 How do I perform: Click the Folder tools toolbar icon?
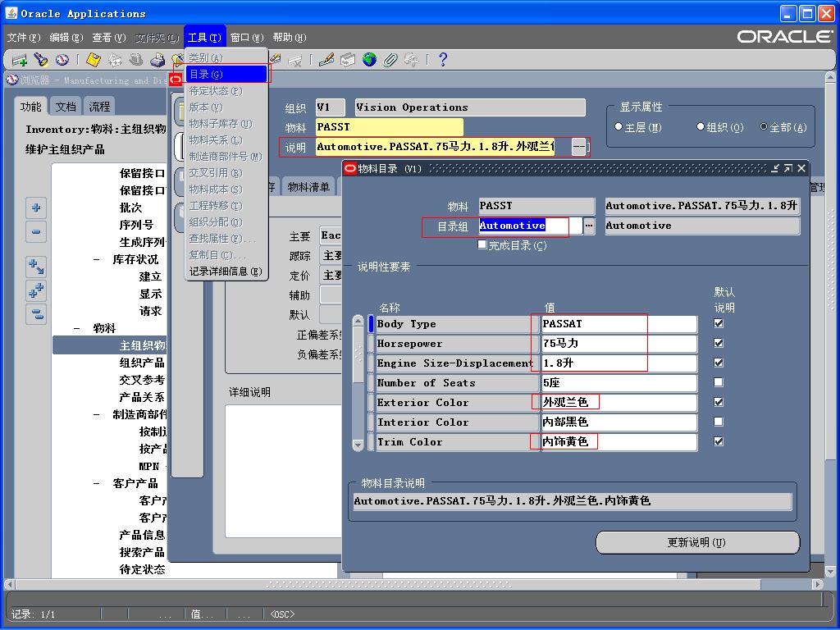(x=412, y=59)
